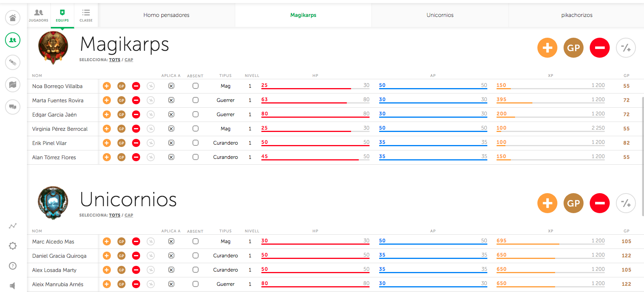Mark Noa Borrego Villalba as absent
644x292 pixels.
196,86
